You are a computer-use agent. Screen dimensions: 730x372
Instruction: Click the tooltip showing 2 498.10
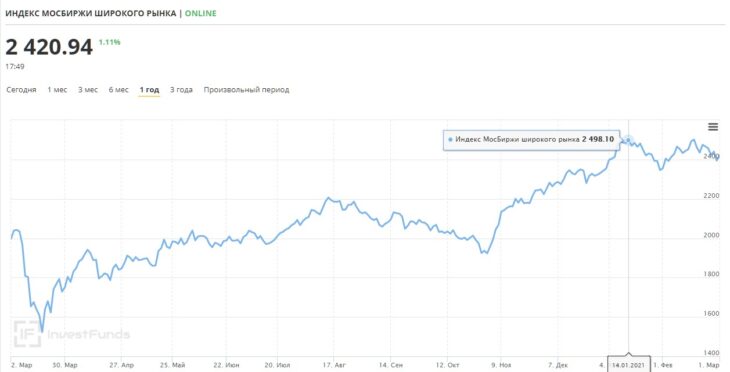(x=531, y=140)
